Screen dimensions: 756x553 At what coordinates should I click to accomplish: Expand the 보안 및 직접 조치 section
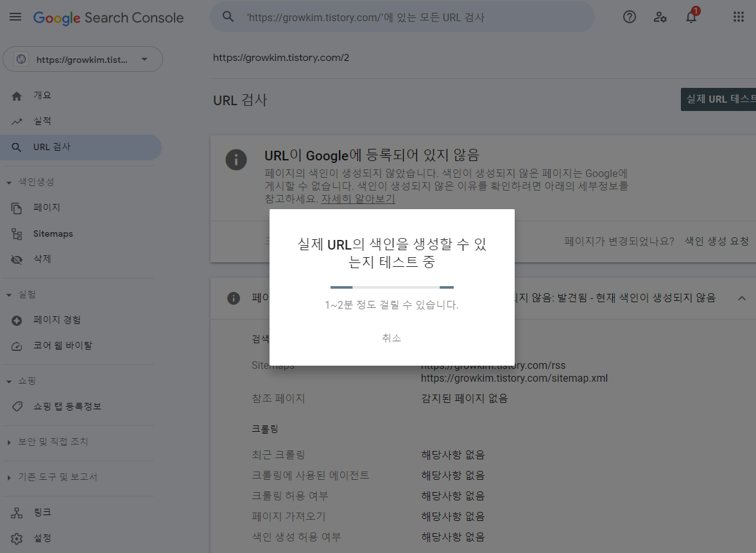(x=9, y=442)
